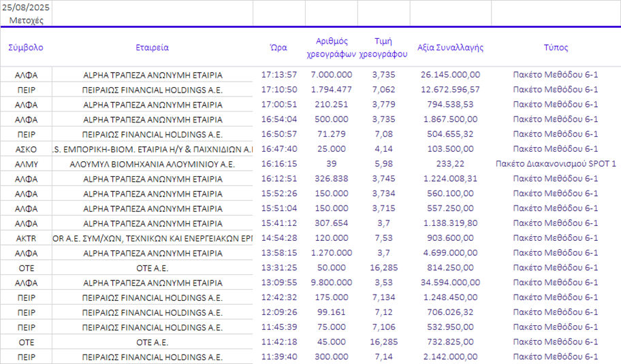Click the Εταιρεία column header

(152, 48)
